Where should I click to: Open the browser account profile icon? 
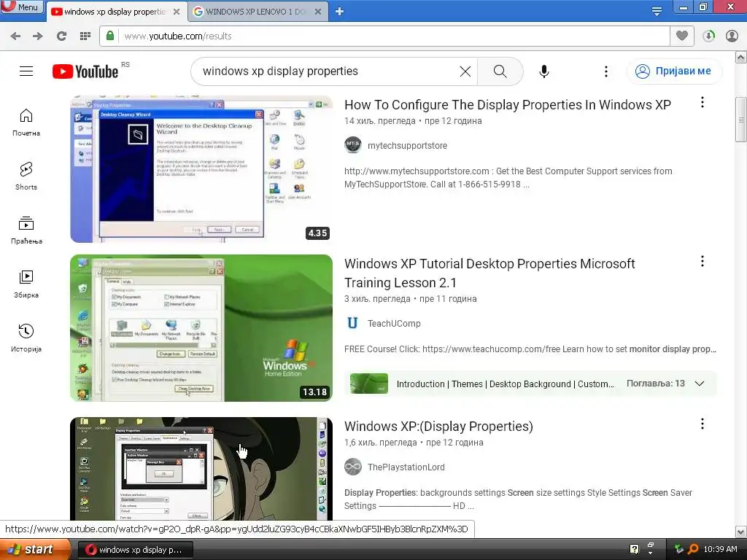(x=732, y=36)
